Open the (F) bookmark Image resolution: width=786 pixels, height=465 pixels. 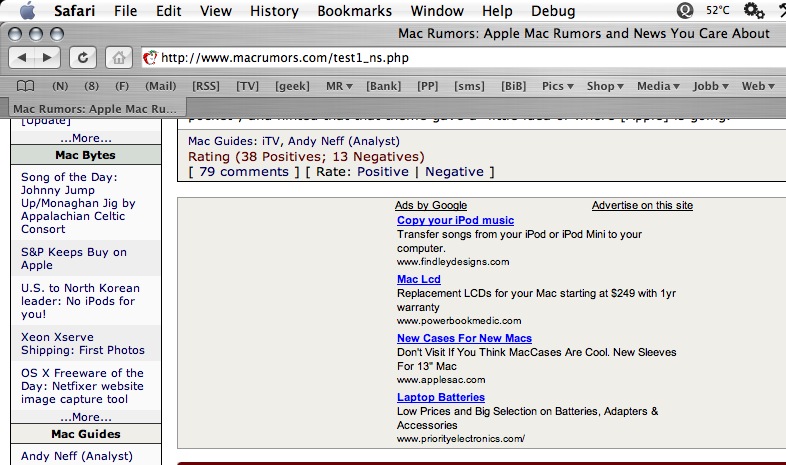122,86
